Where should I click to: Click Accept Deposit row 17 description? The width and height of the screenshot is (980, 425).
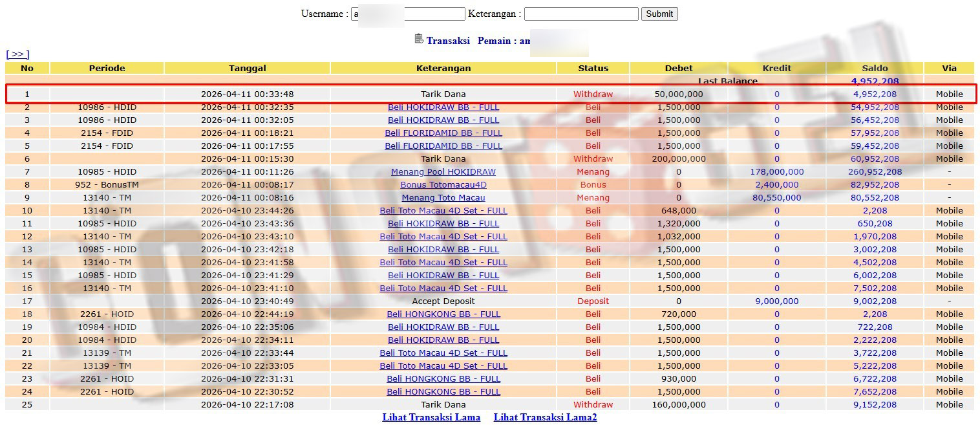443,301
